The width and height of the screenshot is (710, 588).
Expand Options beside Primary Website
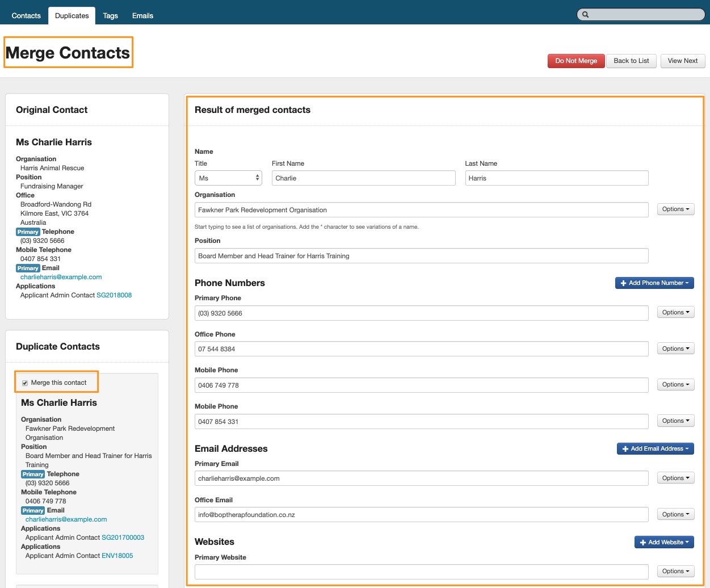675,572
